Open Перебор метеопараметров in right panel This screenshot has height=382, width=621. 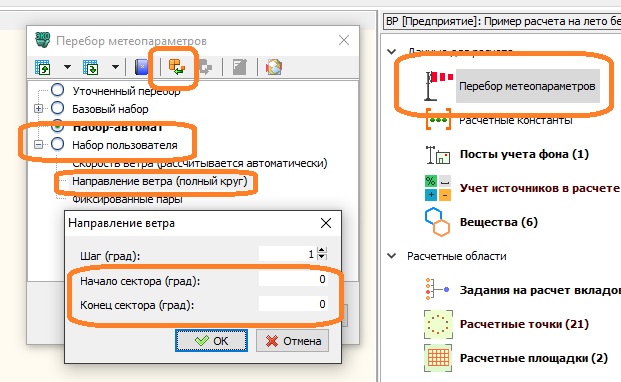[x=527, y=86]
